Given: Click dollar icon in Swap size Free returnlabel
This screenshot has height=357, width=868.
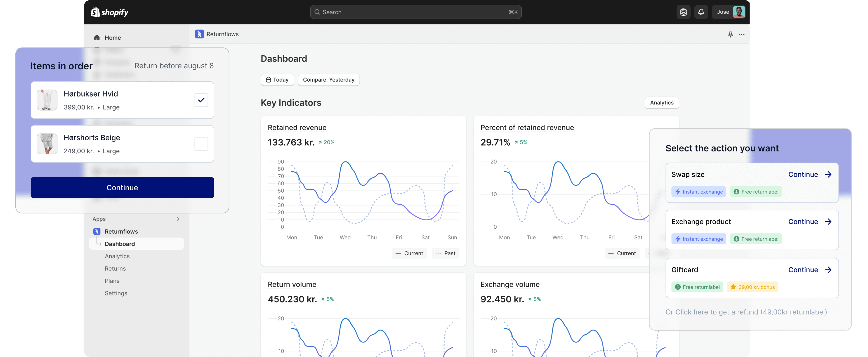Looking at the screenshot, I should [736, 192].
